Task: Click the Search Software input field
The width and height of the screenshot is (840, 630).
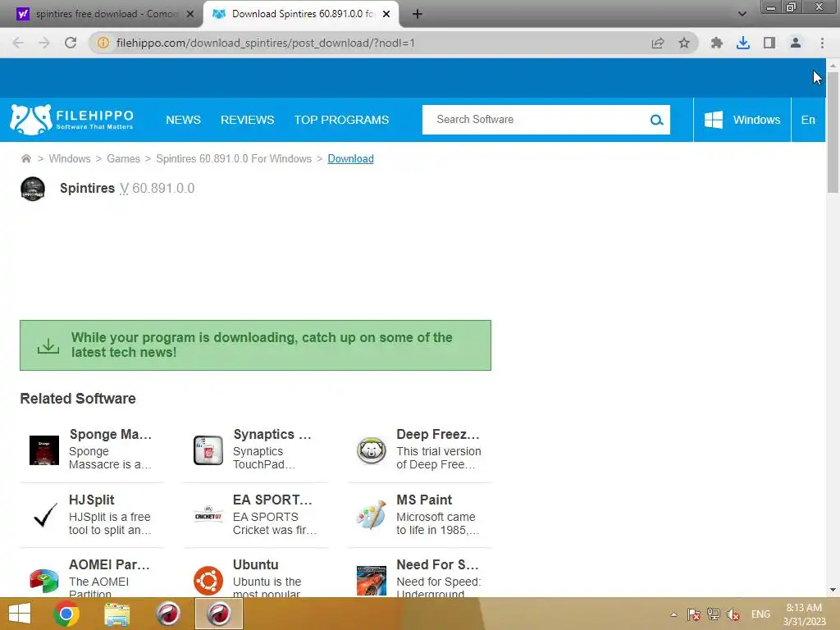Action: coord(536,120)
